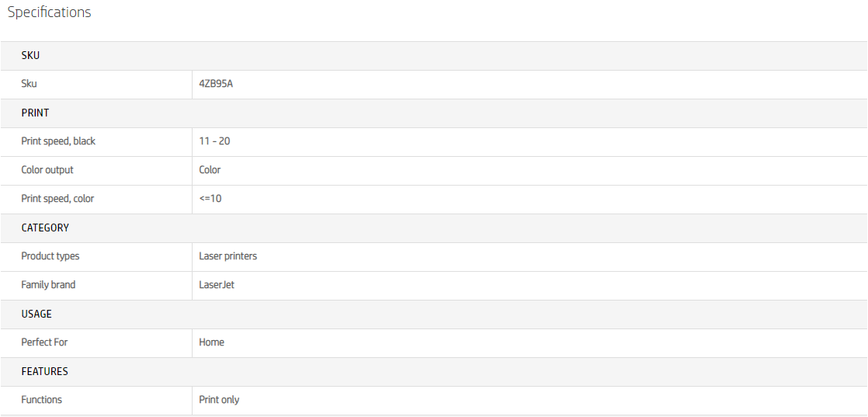Select the '11 - 20' print speed value
868x417 pixels.
[214, 141]
